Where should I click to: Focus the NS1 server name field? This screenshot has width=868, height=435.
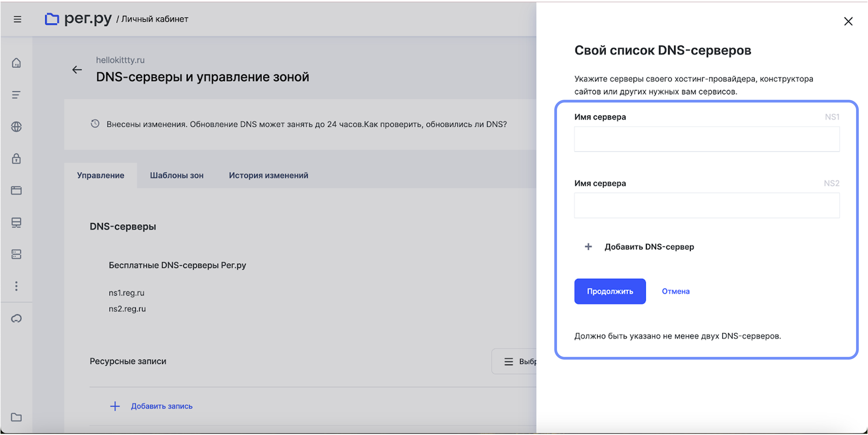click(707, 139)
